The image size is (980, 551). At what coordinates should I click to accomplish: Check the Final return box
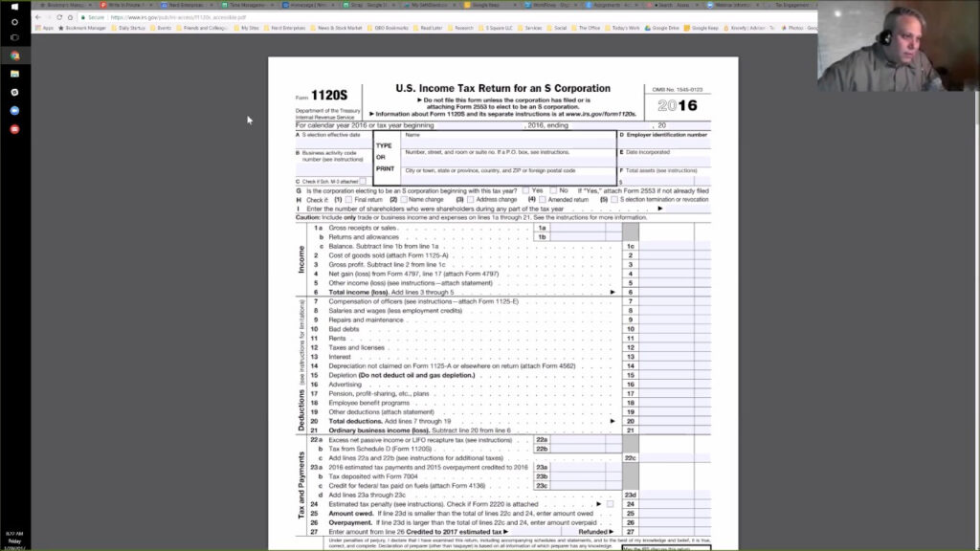pyautogui.click(x=348, y=199)
